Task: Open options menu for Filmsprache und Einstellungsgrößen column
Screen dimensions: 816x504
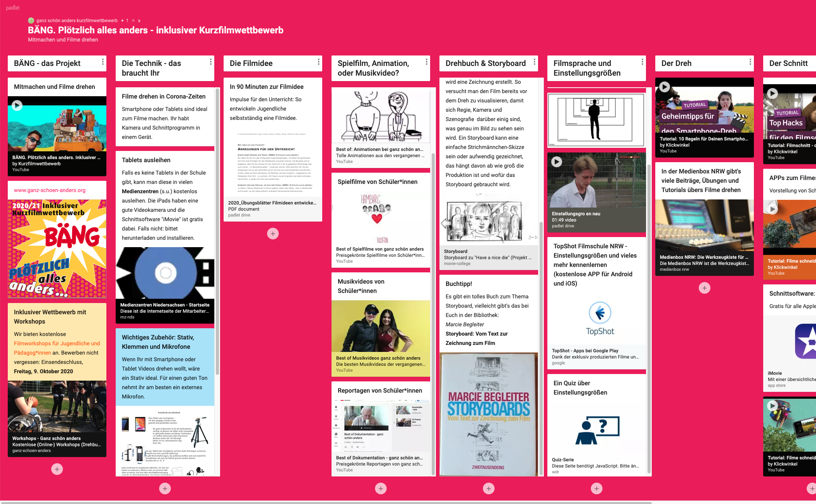Action: coord(642,62)
